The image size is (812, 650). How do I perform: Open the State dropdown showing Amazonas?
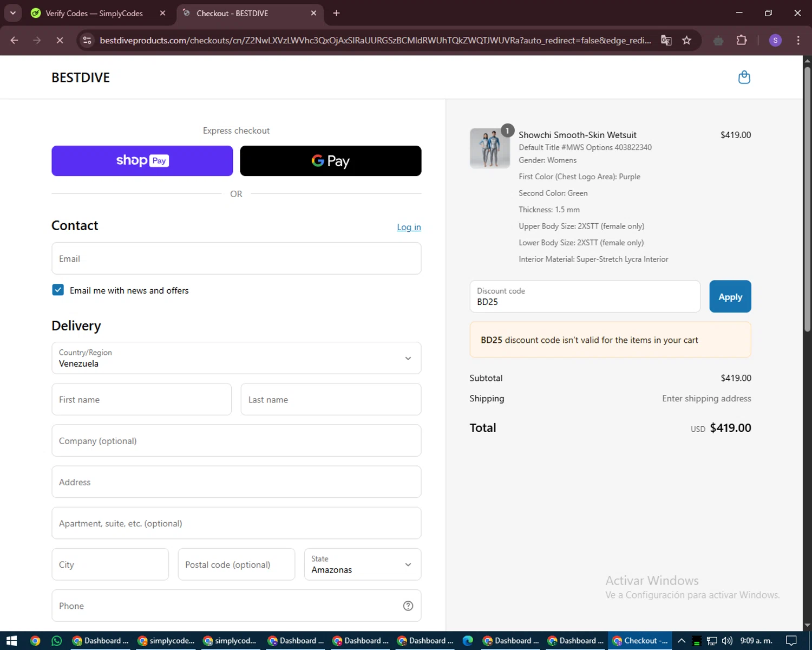click(x=363, y=564)
